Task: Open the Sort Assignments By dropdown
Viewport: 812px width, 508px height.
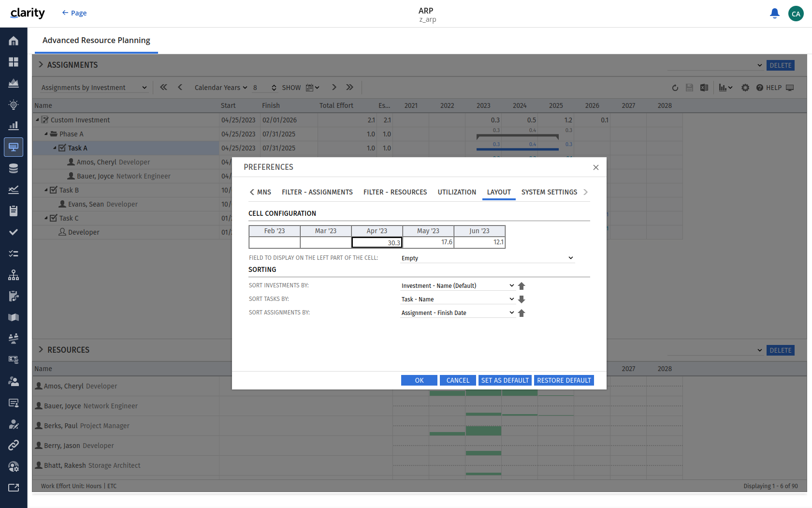Action: (x=458, y=313)
